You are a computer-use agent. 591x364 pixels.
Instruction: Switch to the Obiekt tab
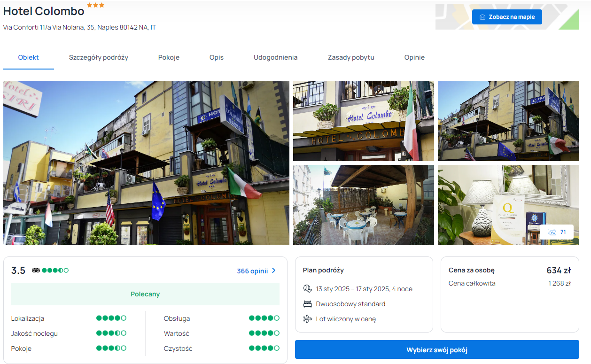click(29, 57)
